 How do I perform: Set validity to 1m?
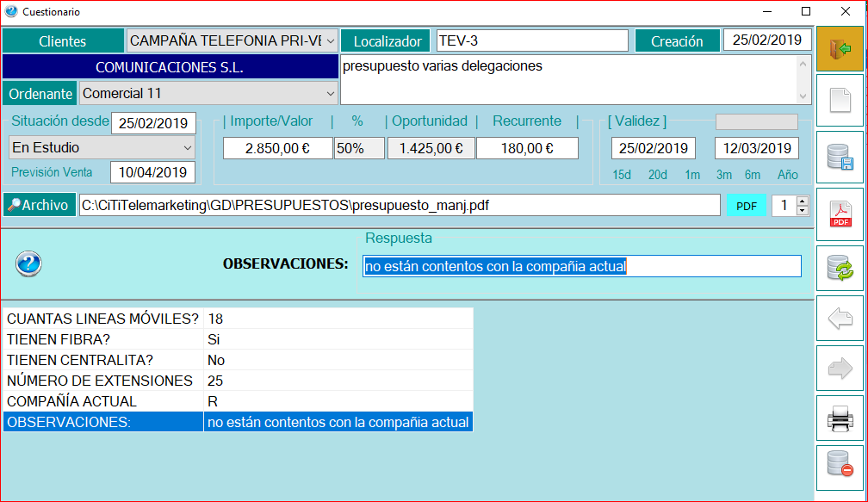coord(692,175)
